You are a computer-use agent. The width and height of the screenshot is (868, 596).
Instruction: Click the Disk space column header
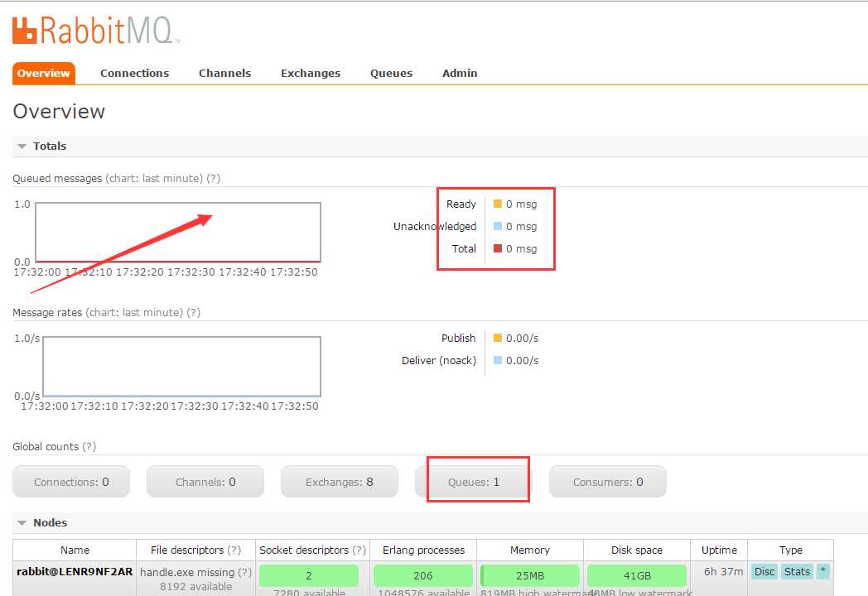pyautogui.click(x=637, y=550)
